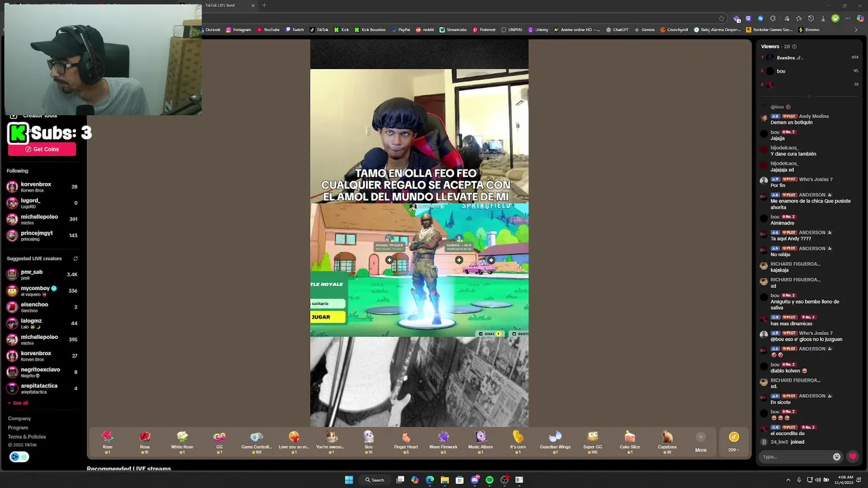Open the YouTube bookmark
The width and height of the screenshot is (868, 488).
tap(268, 30)
